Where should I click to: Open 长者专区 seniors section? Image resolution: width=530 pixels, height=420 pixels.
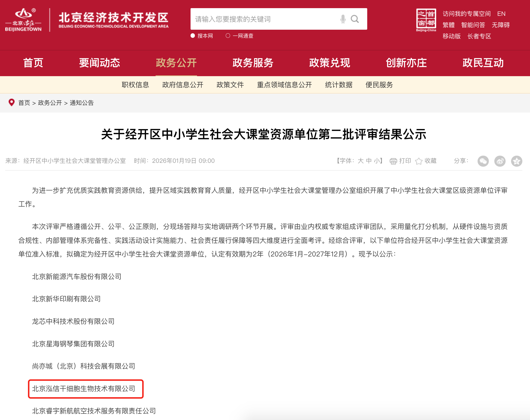(x=479, y=36)
